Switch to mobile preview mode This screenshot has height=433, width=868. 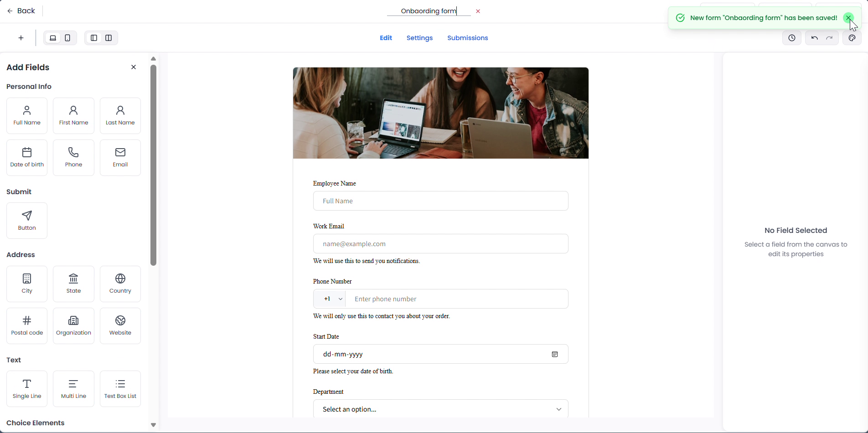click(x=67, y=38)
